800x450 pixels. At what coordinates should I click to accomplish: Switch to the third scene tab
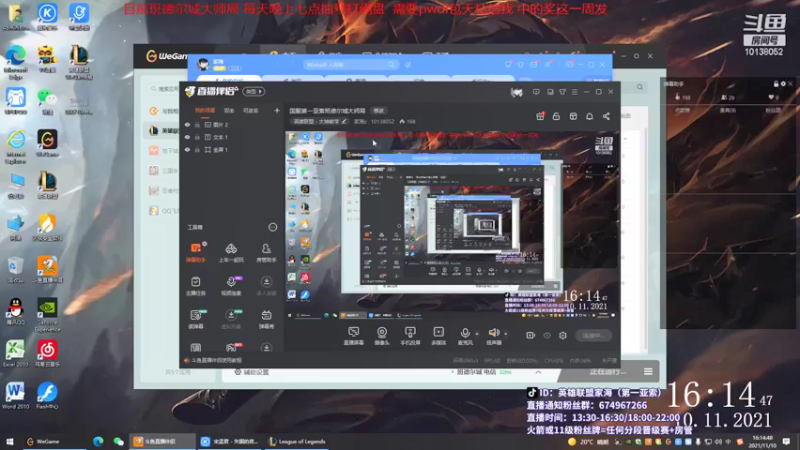[251, 110]
